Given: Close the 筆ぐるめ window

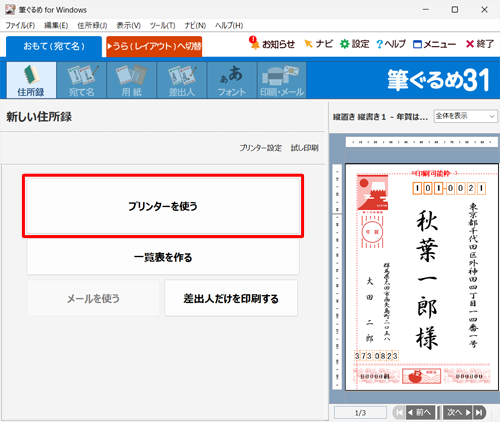Looking at the screenshot, I should 484,10.
